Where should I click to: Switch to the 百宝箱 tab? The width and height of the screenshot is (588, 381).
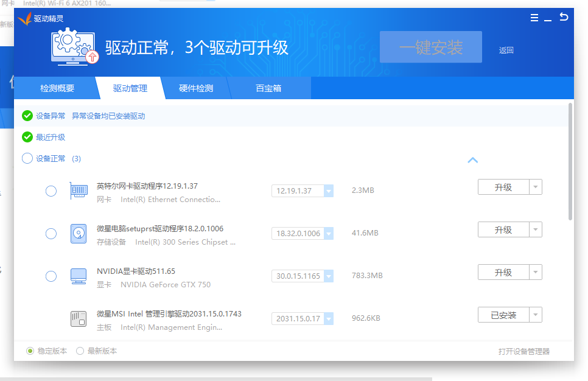[268, 88]
